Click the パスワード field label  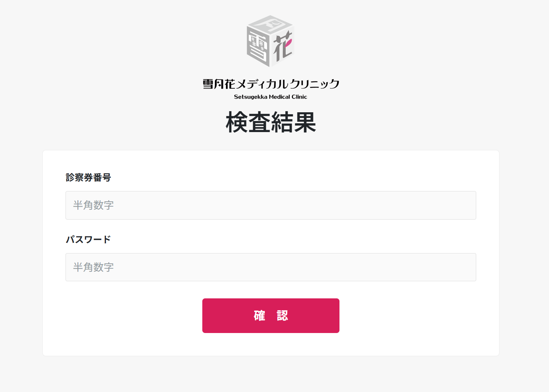pyautogui.click(x=88, y=239)
